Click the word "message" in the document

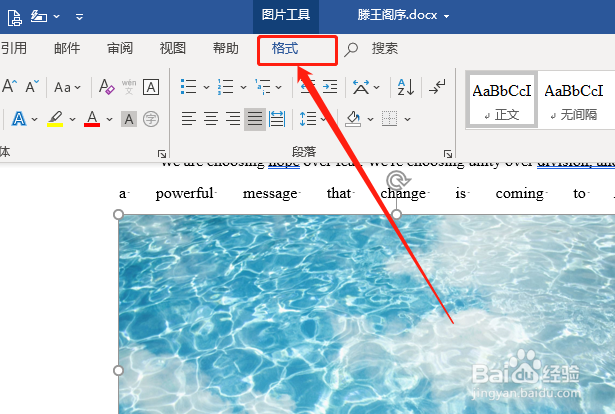tap(270, 194)
